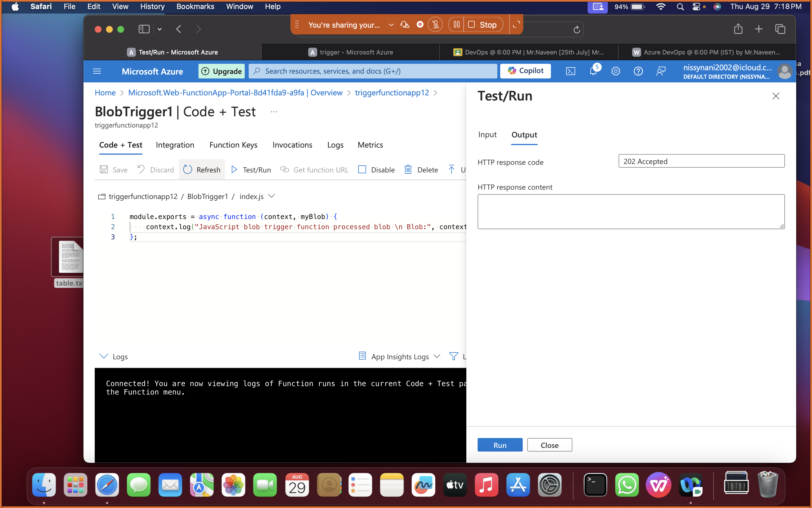Image resolution: width=812 pixels, height=508 pixels.
Task: Open triggerfunctionapp12 breadcrumb link
Action: [392, 93]
